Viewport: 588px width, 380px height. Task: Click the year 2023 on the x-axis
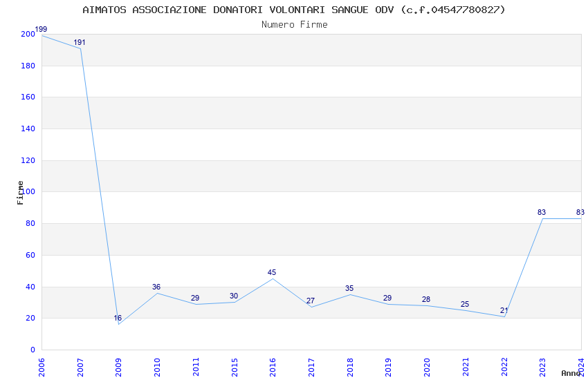tap(542, 367)
